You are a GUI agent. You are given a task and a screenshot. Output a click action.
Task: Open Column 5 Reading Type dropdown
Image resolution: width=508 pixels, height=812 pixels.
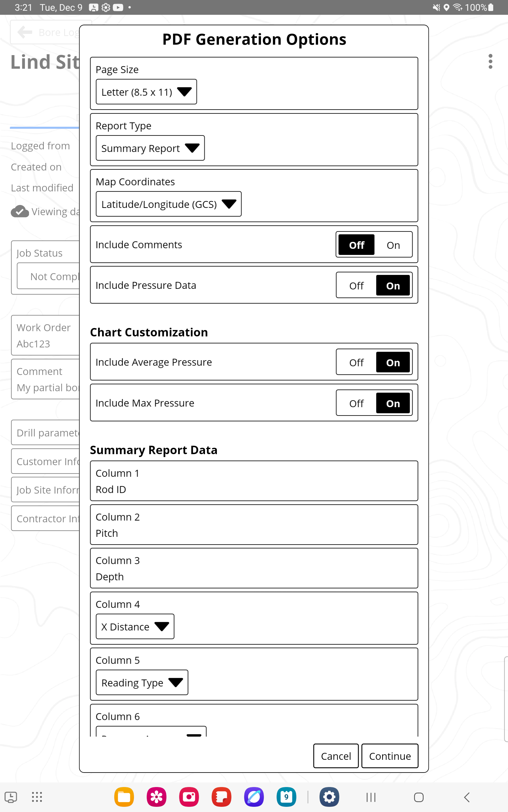coord(142,683)
